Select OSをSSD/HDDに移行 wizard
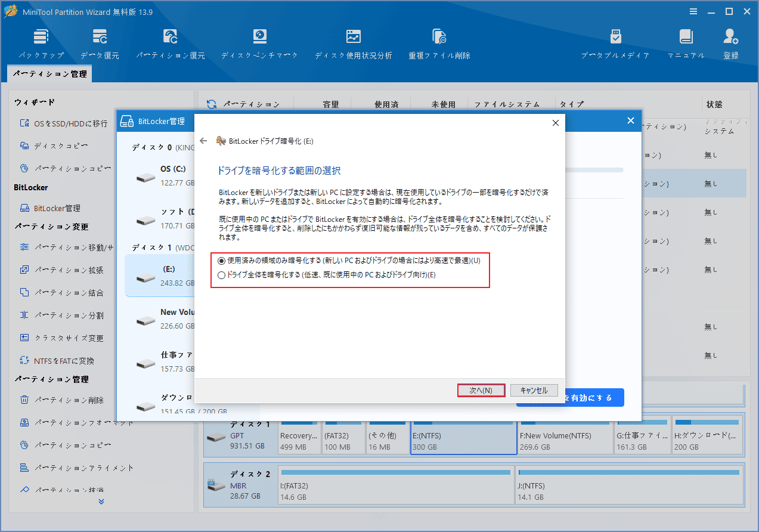 click(64, 123)
